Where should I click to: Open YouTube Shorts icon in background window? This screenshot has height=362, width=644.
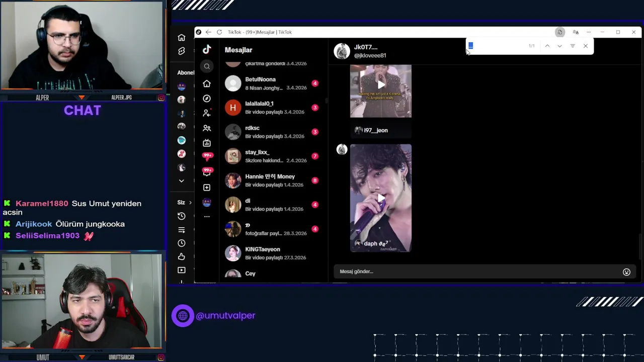pos(181,51)
